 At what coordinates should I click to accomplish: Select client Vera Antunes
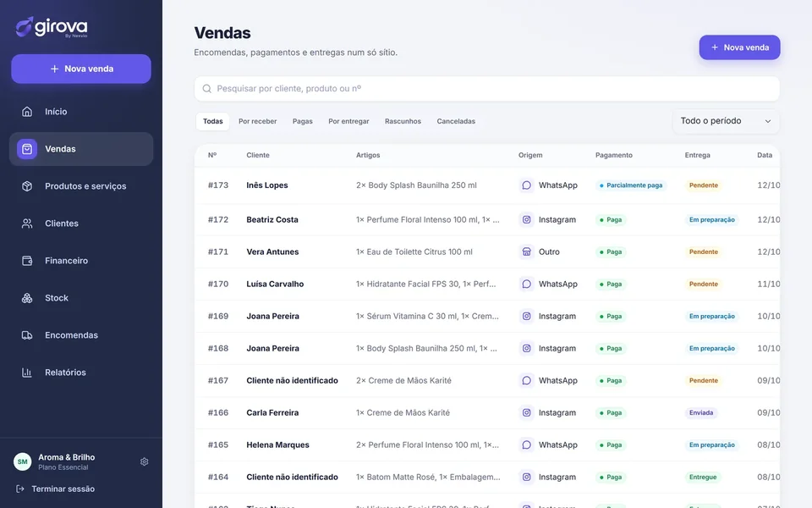click(x=272, y=252)
